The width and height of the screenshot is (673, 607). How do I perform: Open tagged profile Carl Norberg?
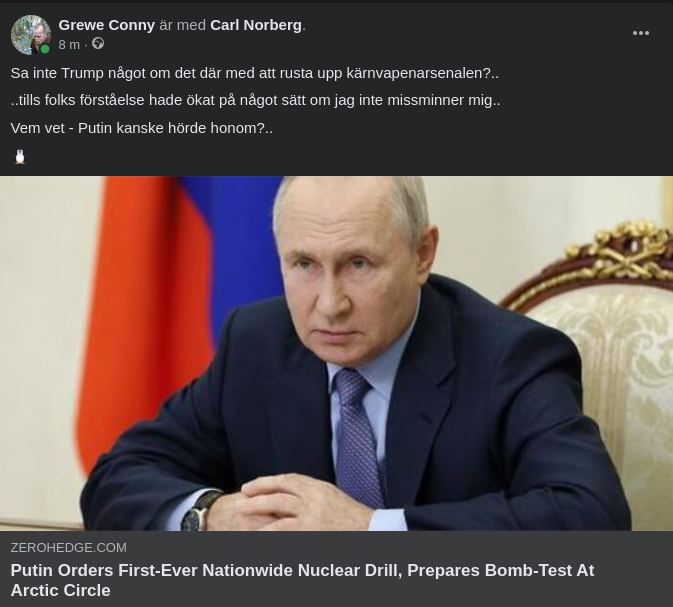256,25
